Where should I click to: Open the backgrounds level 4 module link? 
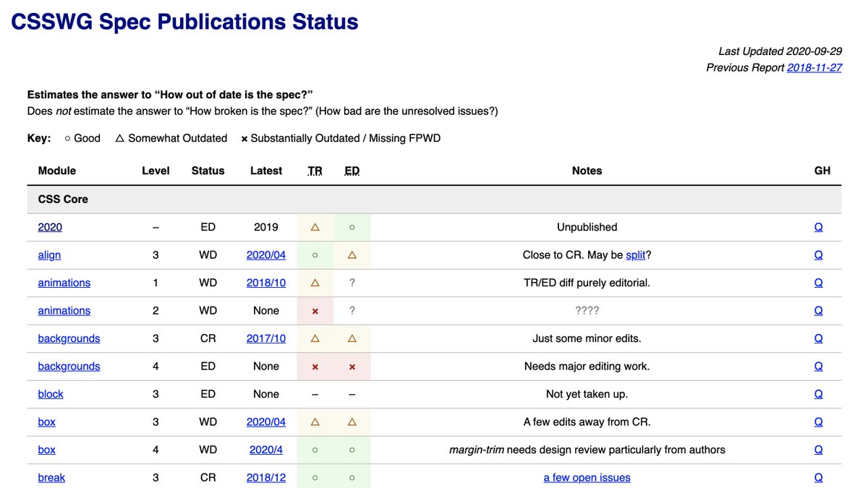click(69, 366)
